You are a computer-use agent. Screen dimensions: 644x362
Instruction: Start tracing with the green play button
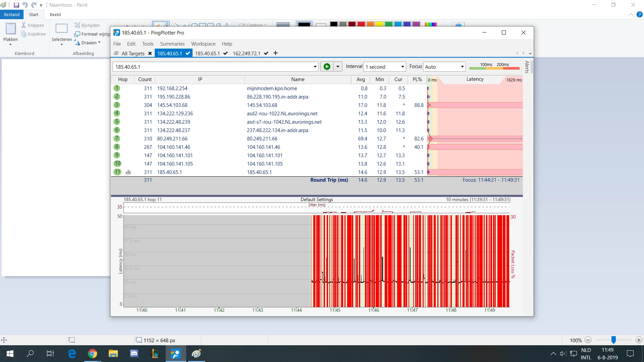pos(327,67)
